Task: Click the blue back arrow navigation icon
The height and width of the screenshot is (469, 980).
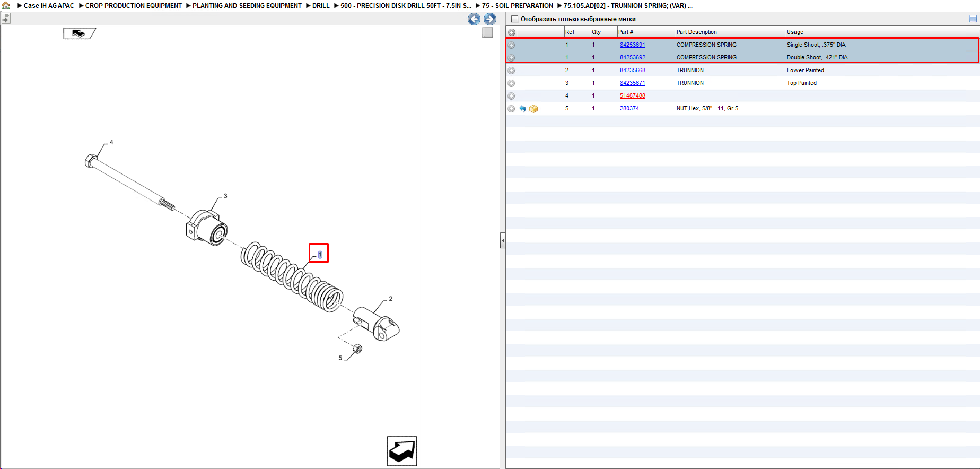Action: tap(474, 19)
